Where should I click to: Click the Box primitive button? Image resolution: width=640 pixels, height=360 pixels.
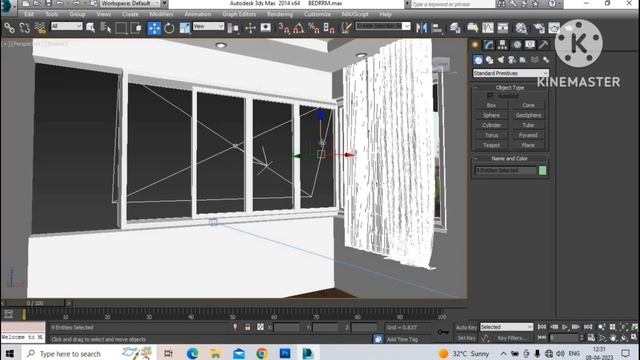pyautogui.click(x=491, y=105)
